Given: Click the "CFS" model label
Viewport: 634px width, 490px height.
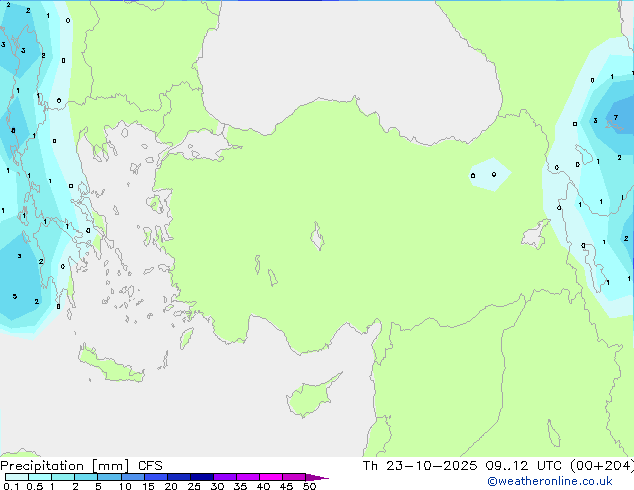Looking at the screenshot, I should coord(150,466).
